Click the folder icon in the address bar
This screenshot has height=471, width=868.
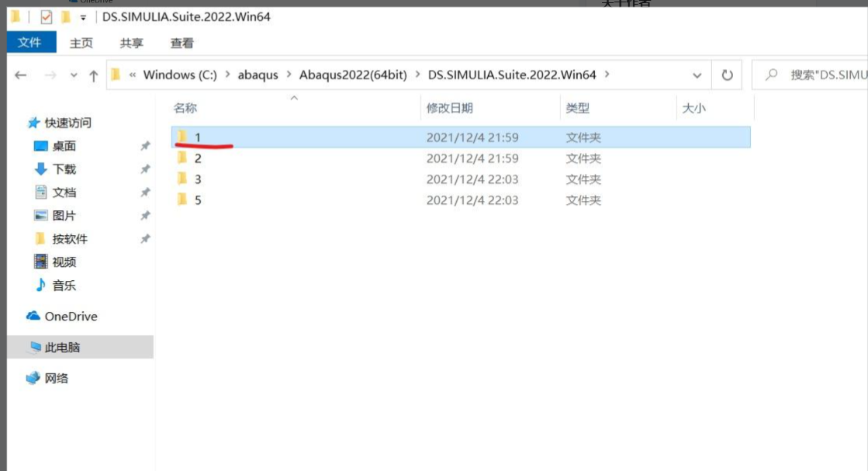click(x=115, y=74)
